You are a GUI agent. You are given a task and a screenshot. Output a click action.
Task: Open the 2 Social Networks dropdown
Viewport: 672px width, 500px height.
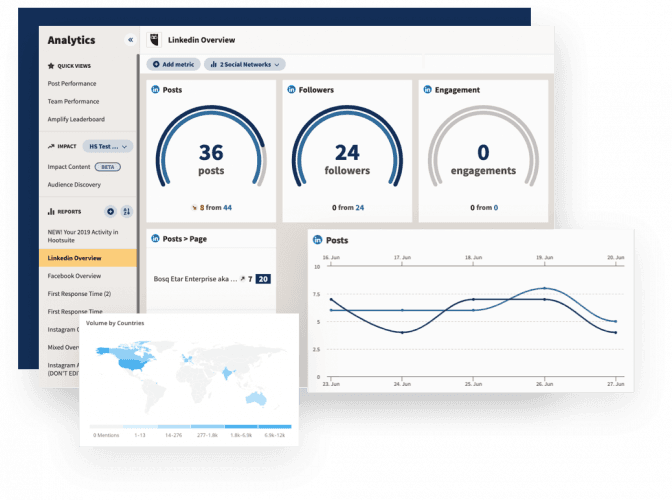244,64
